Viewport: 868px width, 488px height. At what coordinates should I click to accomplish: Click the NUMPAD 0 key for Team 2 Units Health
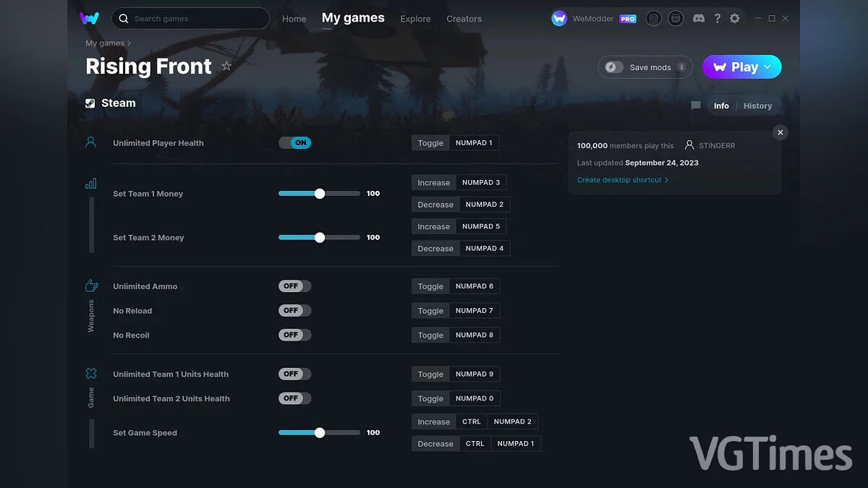click(x=475, y=399)
